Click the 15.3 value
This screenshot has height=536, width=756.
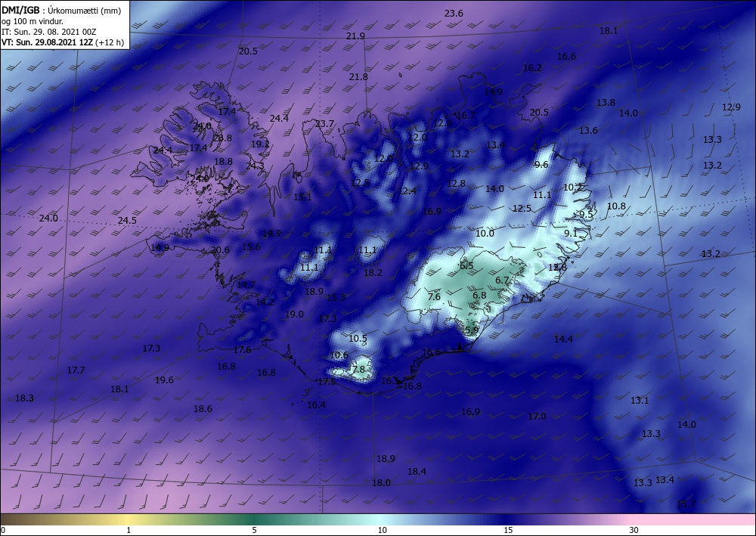pos(336,298)
